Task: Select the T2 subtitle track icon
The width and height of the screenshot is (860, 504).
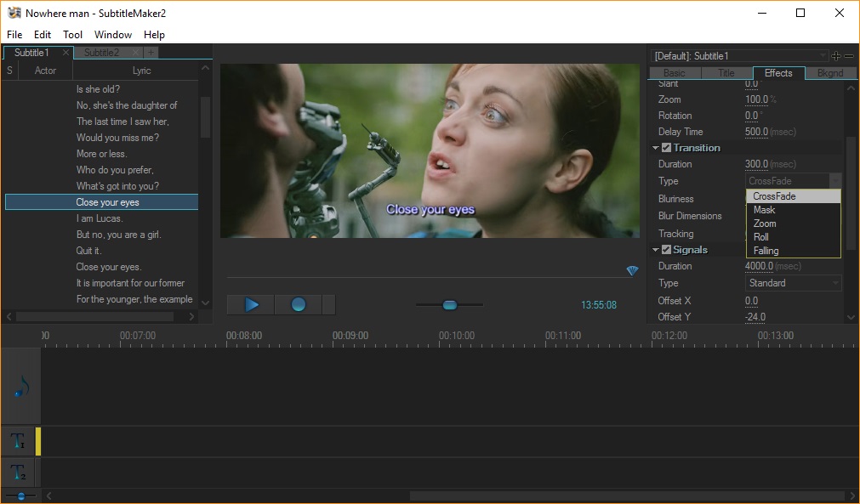Action: (x=18, y=472)
